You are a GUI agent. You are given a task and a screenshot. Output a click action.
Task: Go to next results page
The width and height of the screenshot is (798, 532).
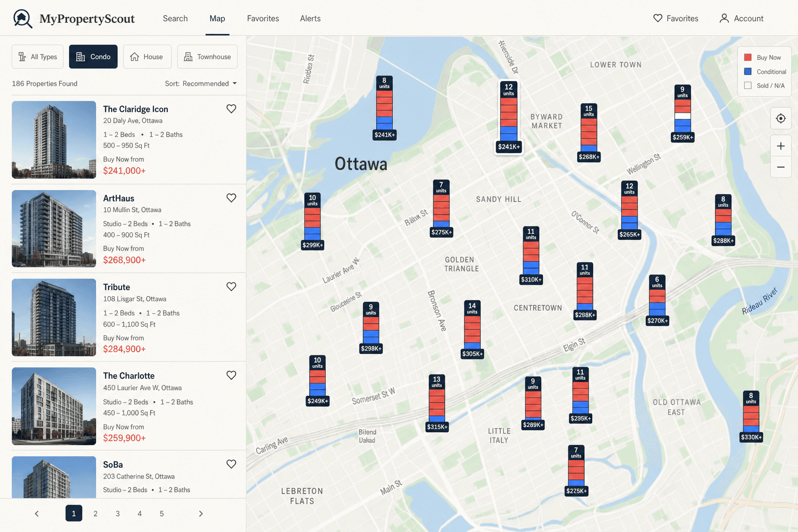(201, 514)
